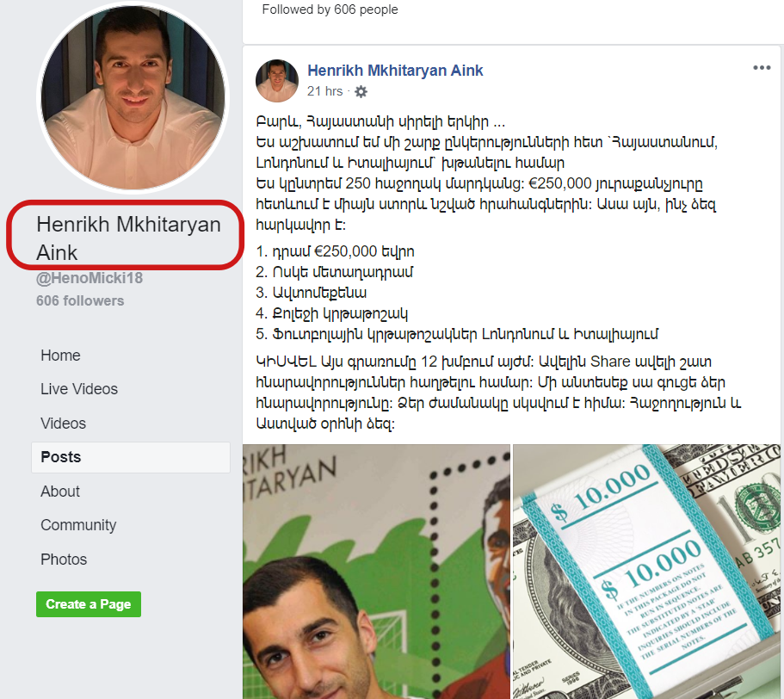Go to Photos section
The width and height of the screenshot is (784, 699).
[64, 560]
